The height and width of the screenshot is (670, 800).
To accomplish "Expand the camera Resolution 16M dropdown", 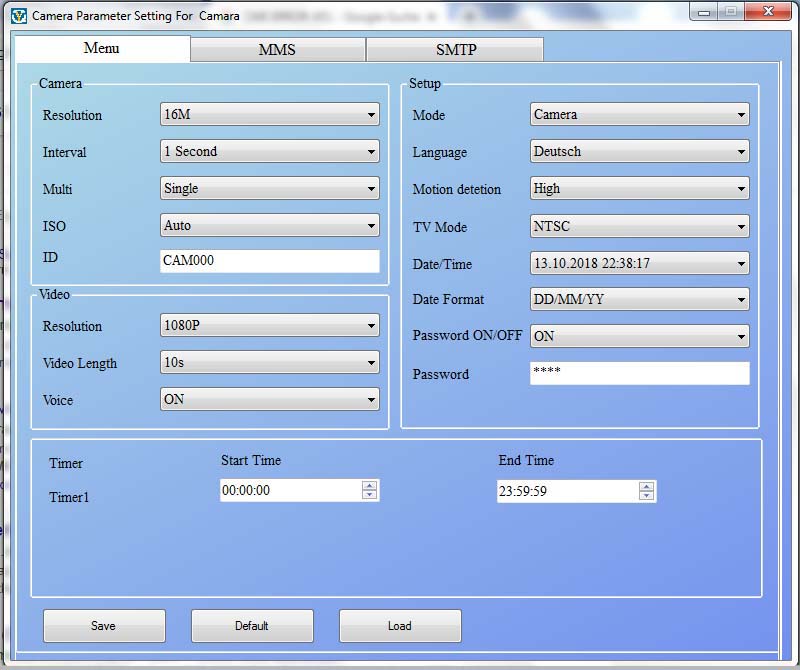I will (270, 115).
